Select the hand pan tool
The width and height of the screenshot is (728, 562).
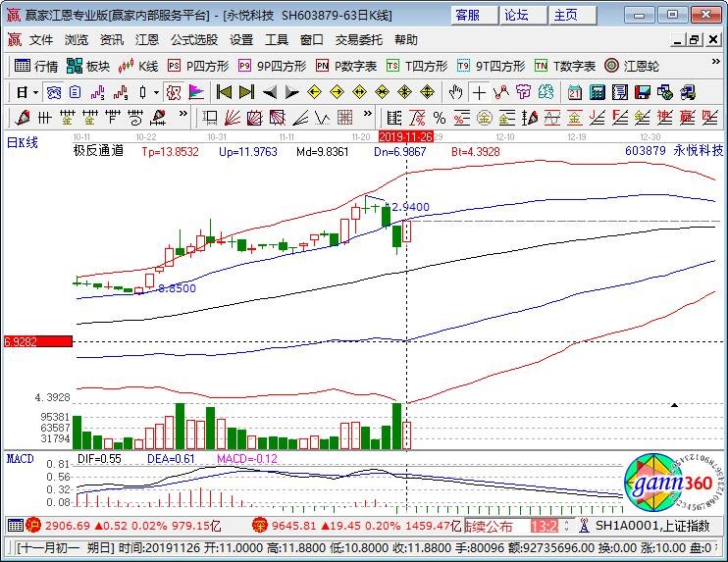click(x=456, y=93)
